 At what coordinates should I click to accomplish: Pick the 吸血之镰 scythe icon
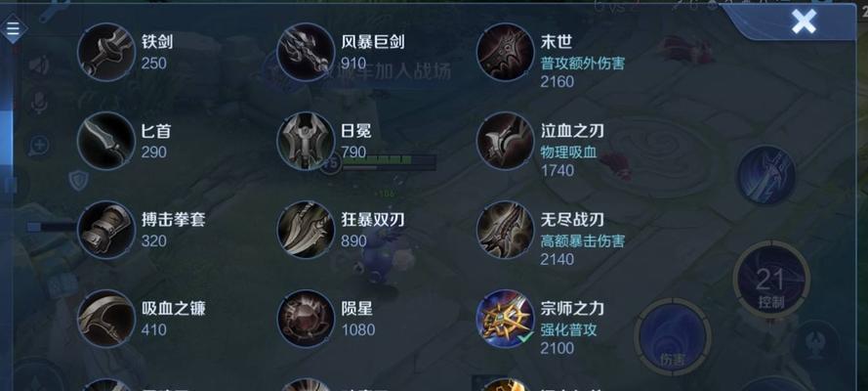[x=106, y=318]
